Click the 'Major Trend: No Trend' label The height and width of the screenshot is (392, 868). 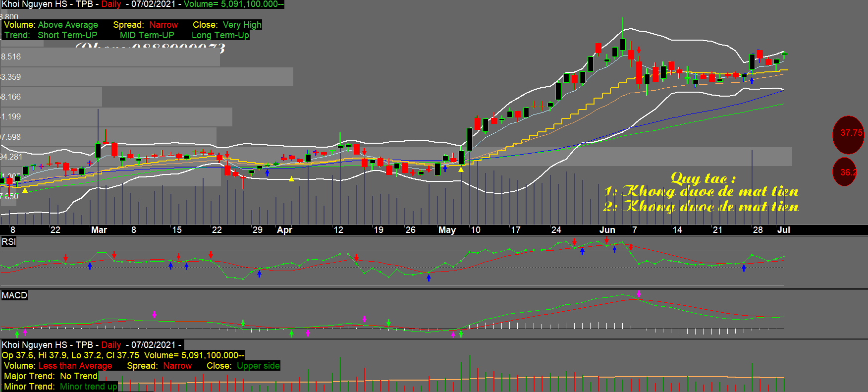pyautogui.click(x=51, y=376)
